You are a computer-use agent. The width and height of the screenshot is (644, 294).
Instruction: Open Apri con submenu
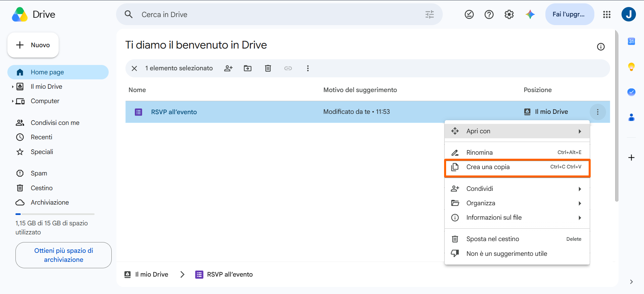tap(517, 131)
